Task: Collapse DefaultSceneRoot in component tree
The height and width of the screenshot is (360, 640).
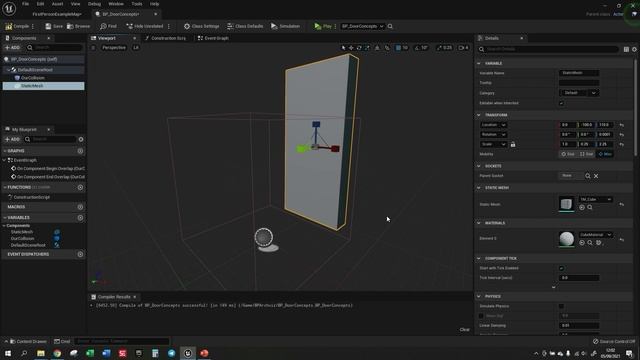Action: pos(8,70)
